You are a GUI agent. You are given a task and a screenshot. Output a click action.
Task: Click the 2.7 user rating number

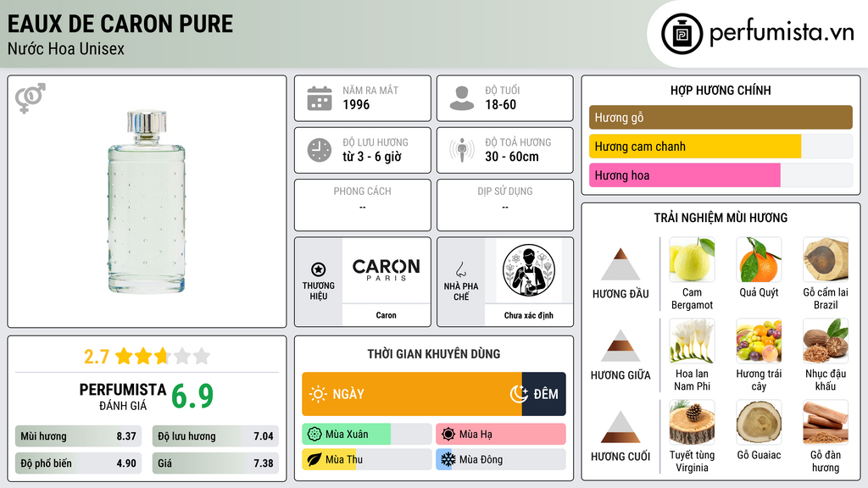click(x=97, y=357)
